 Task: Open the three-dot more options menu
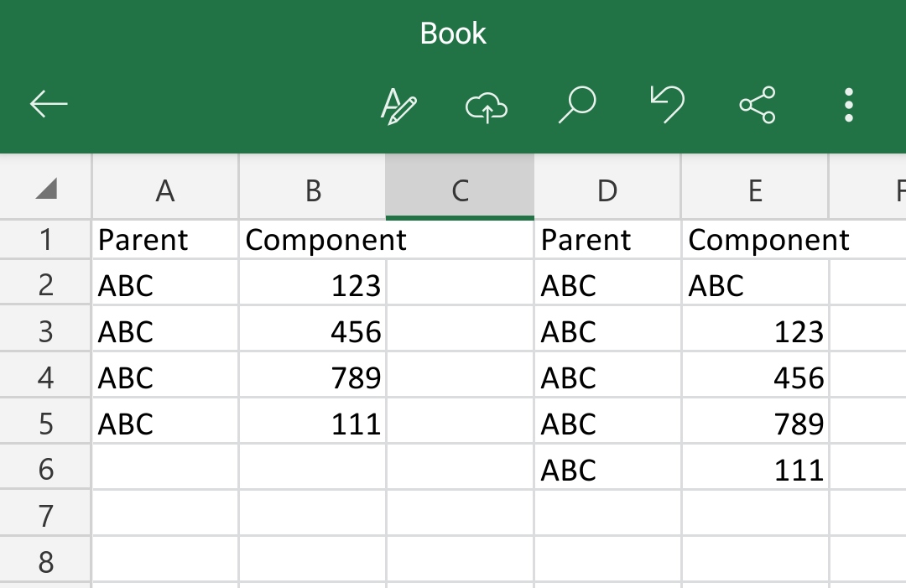point(848,105)
